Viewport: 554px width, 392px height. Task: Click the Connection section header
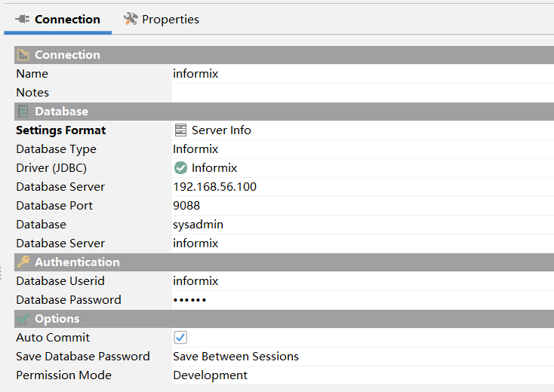pyautogui.click(x=284, y=55)
